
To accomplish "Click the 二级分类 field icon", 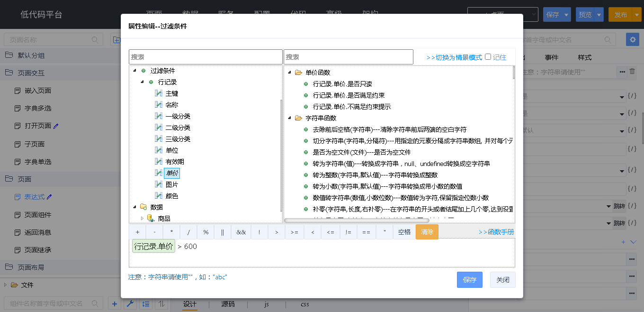I will 159,128.
